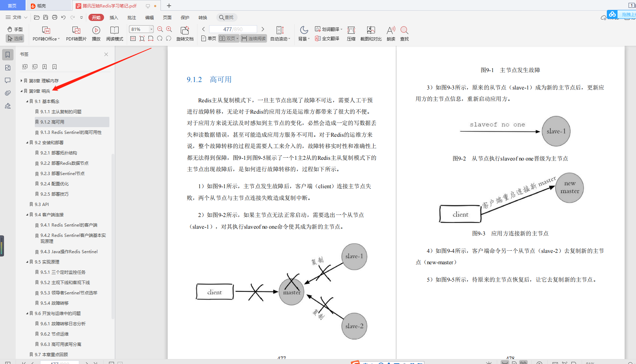
Task: Expand 第8章 理解内存 bookmark
Action: [x=21, y=81]
